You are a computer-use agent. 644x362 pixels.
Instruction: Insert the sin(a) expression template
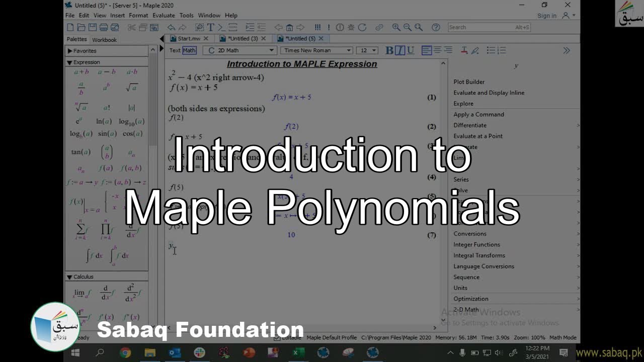click(x=107, y=134)
